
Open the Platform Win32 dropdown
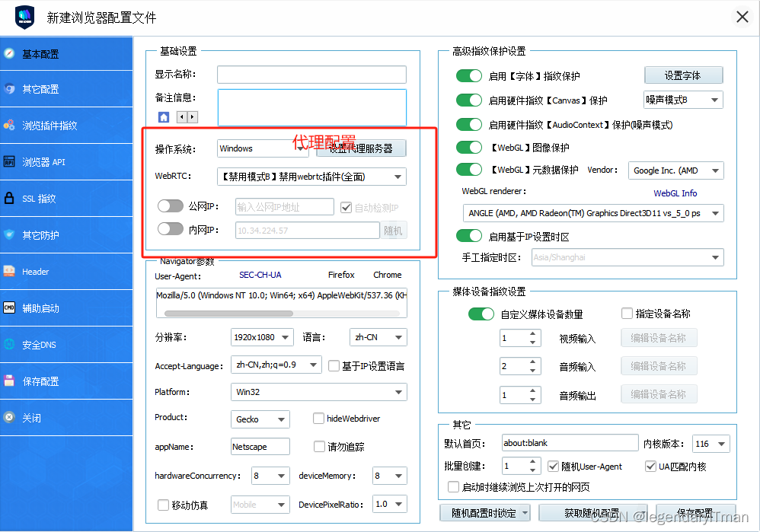coord(319,392)
